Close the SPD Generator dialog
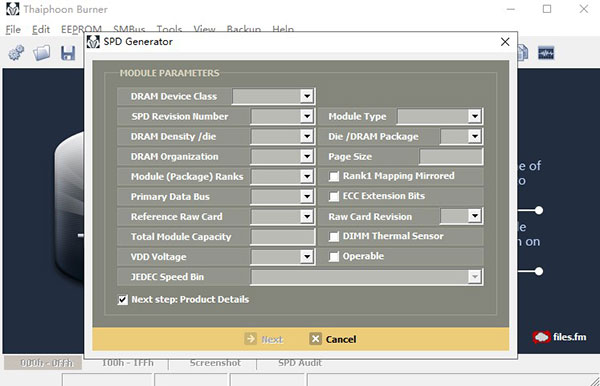600x386 pixels. (505, 42)
